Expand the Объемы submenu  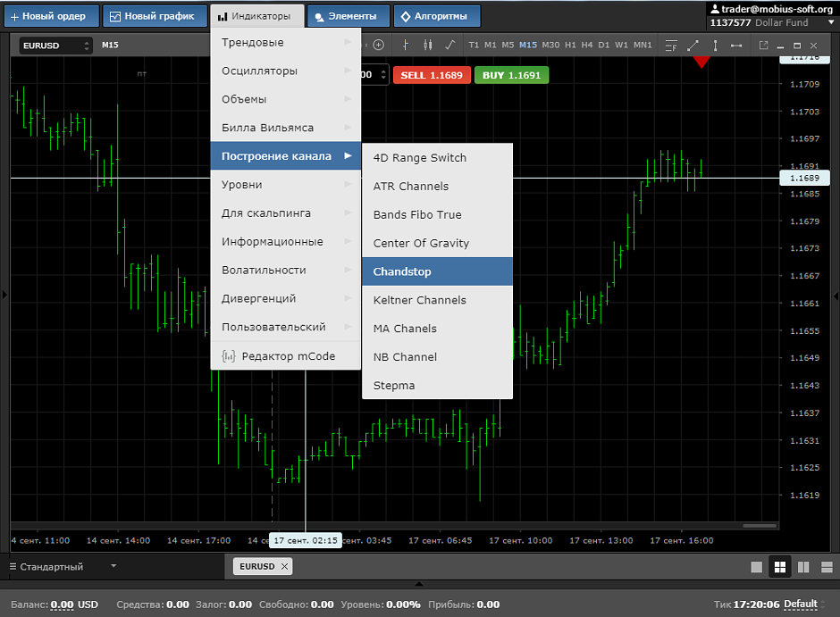coord(286,99)
